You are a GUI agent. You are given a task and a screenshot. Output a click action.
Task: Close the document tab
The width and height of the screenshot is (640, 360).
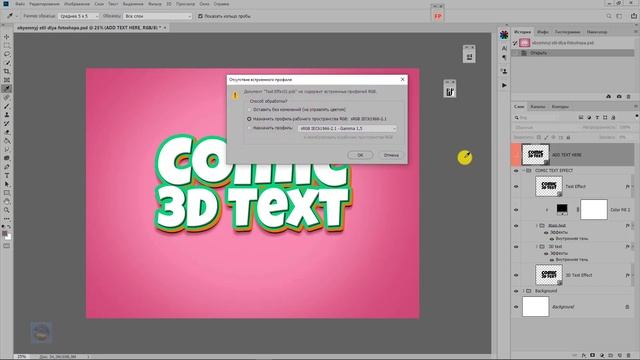click(x=164, y=28)
